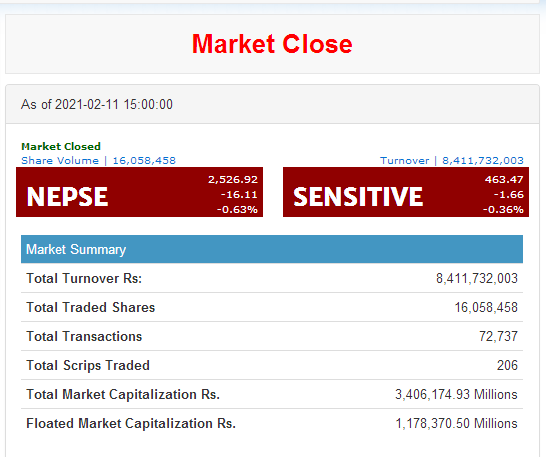The image size is (546, 457).
Task: Click the green Market Closed status text
Action: click(x=61, y=146)
